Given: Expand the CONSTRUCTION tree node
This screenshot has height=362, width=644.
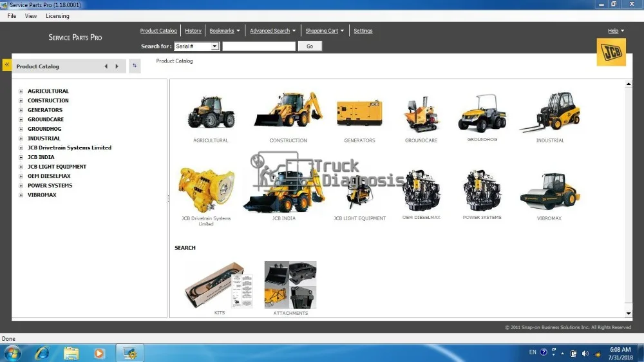Looking at the screenshot, I should (x=21, y=100).
